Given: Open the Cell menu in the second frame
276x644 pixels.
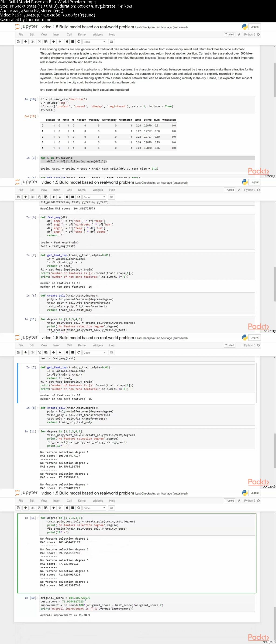Looking at the screenshot, I should click(x=69, y=190).
